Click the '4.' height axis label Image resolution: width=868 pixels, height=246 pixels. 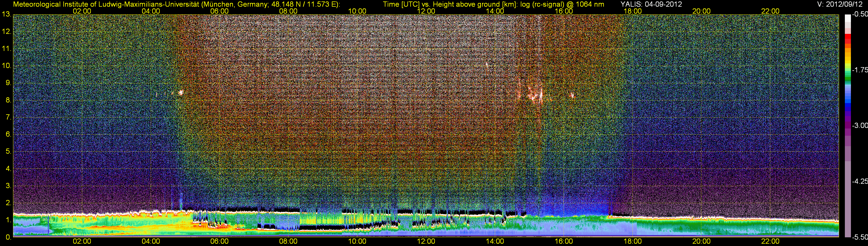[8, 169]
